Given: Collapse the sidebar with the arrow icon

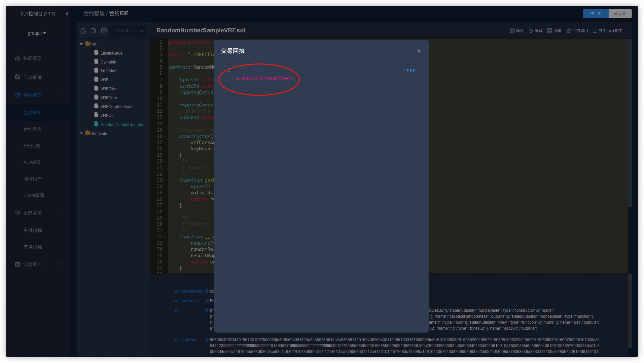Looking at the screenshot, I should (67, 14).
